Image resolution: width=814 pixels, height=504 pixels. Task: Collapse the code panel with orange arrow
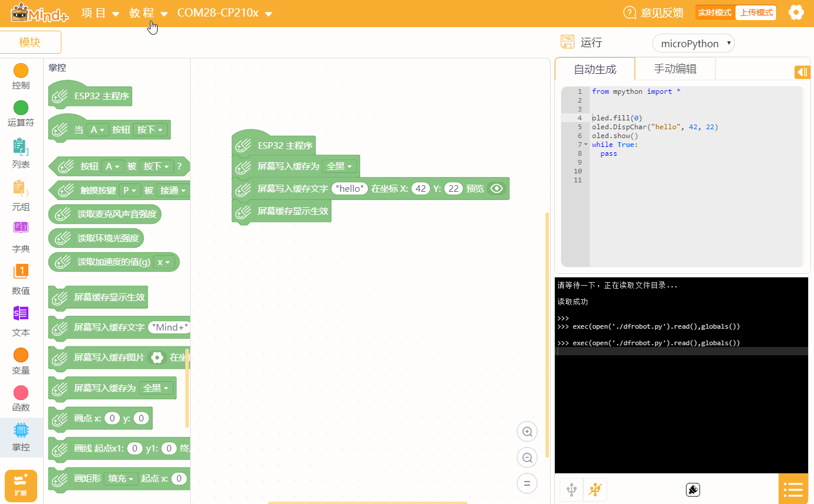click(x=802, y=72)
